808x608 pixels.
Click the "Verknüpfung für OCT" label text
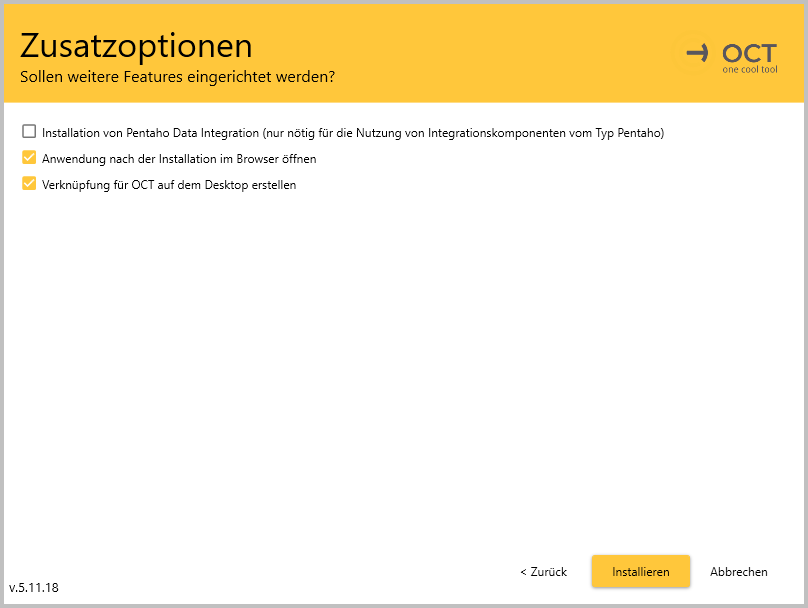169,184
